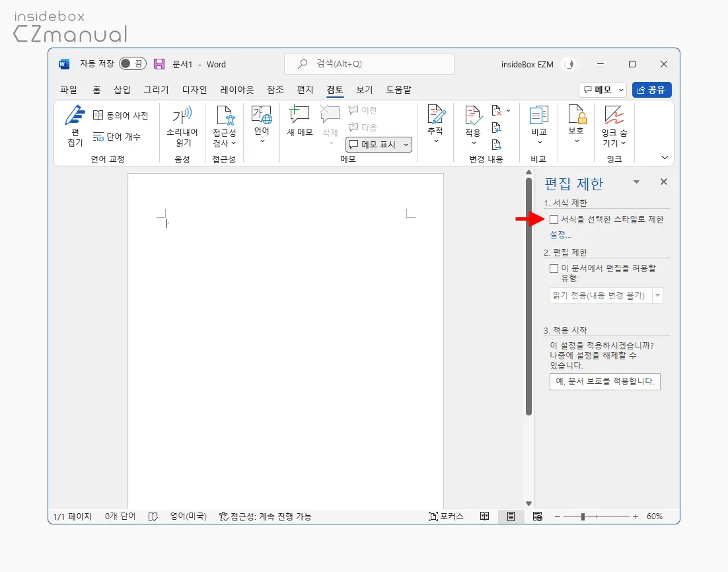Click the zoom slider handle

pos(583,517)
